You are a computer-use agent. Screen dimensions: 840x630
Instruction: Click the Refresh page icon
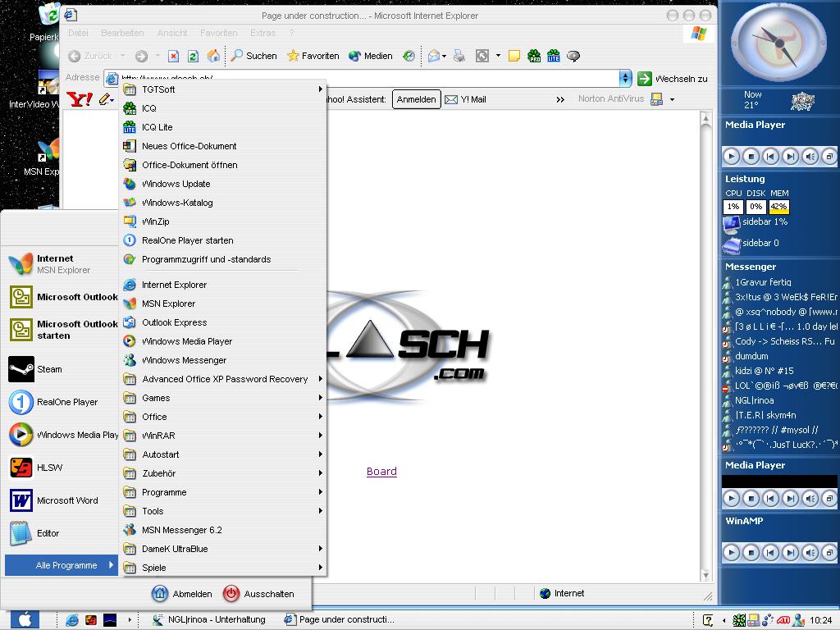193,56
